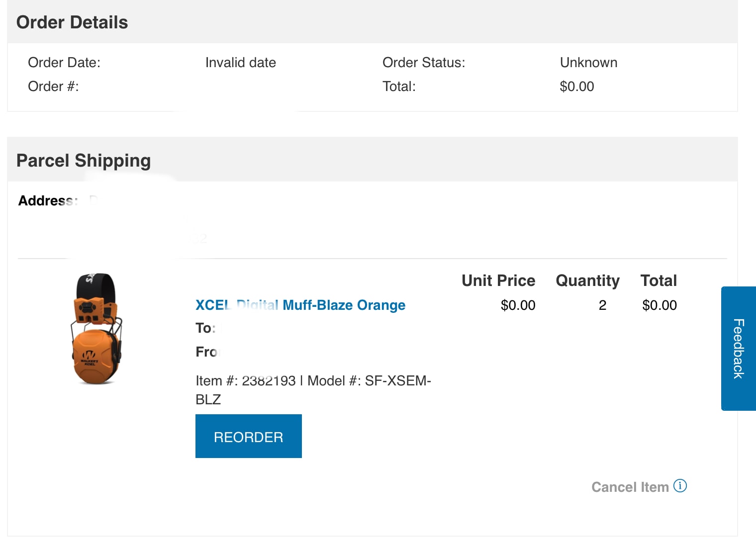756x553 pixels.
Task: Click the 'Total:' label in Order Details
Action: coord(399,87)
